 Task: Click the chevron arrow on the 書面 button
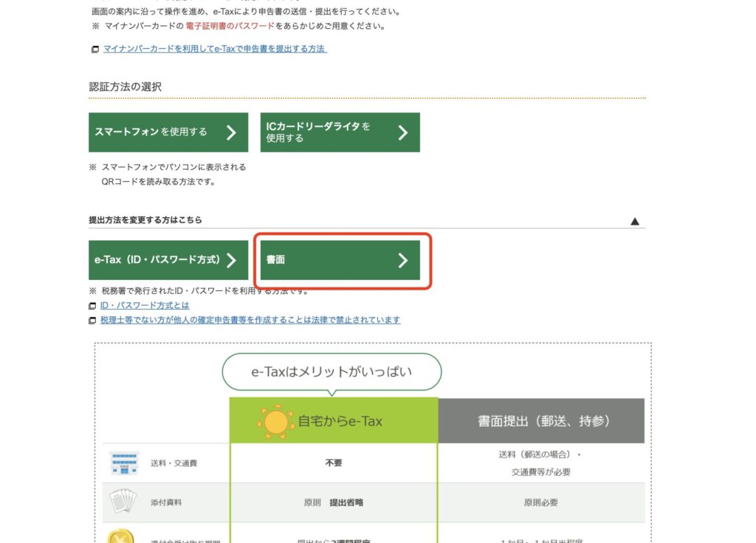(402, 260)
